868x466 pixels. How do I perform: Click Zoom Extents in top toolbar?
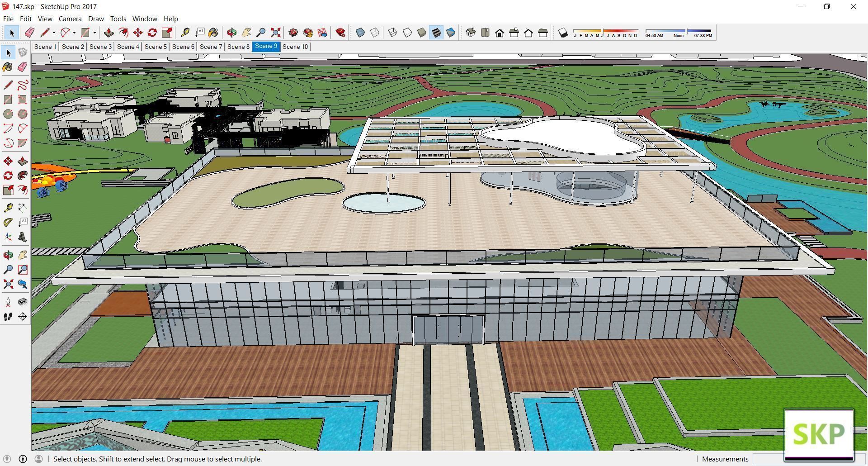(x=275, y=33)
